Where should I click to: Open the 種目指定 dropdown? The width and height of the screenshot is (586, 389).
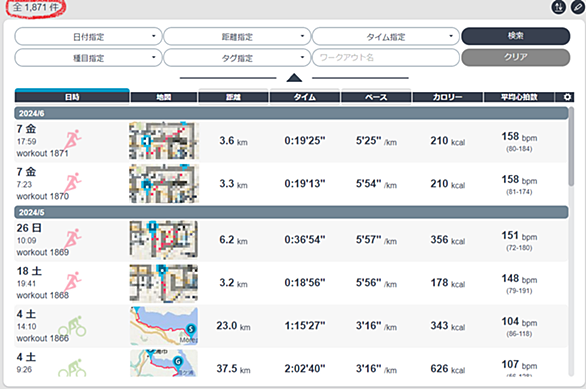coord(88,58)
